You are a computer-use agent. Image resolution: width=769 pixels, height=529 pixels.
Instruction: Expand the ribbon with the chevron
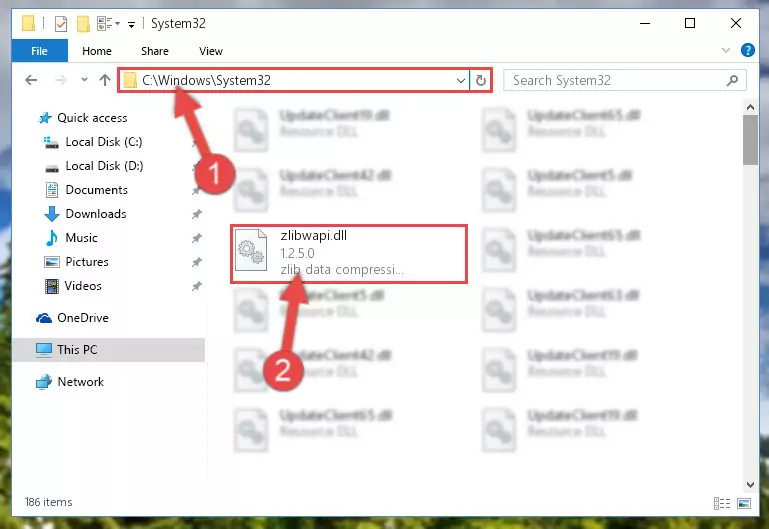(726, 50)
